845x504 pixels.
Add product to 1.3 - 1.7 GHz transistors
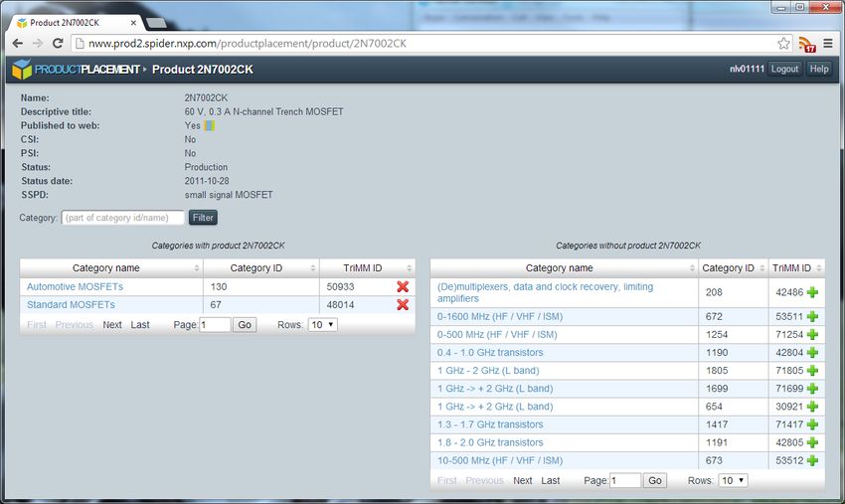[x=812, y=424]
